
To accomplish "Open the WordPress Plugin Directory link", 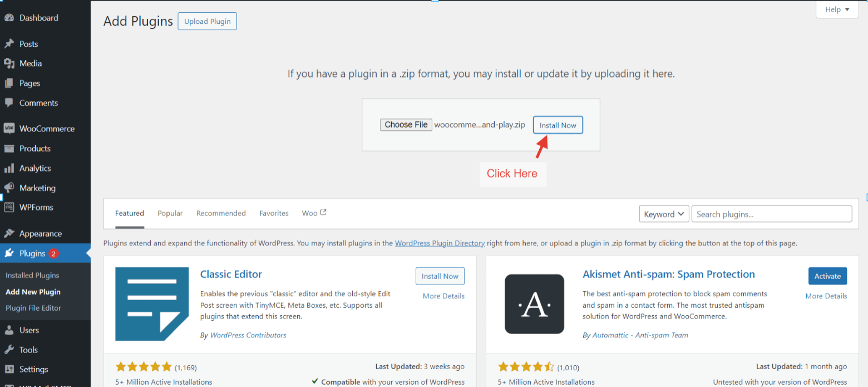I will pos(440,243).
